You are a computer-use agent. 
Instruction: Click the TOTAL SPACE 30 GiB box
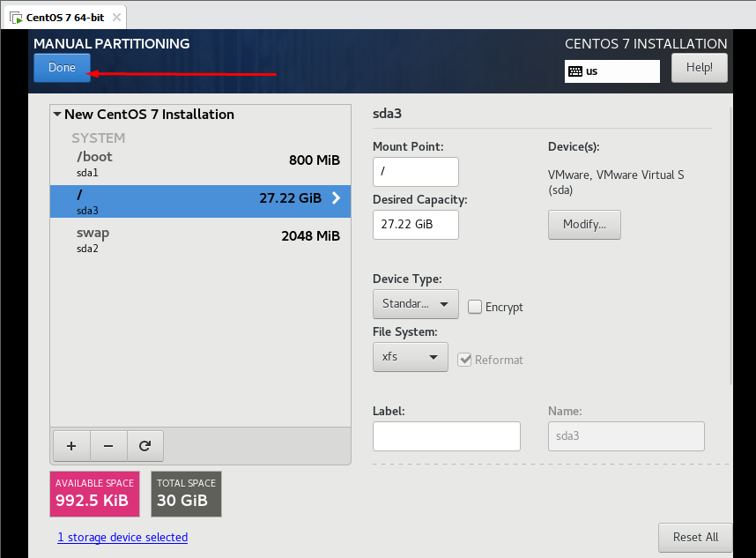186,494
